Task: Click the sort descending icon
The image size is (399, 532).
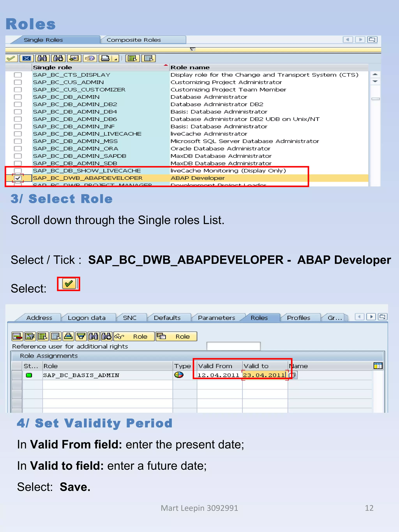Action: pos(81,336)
